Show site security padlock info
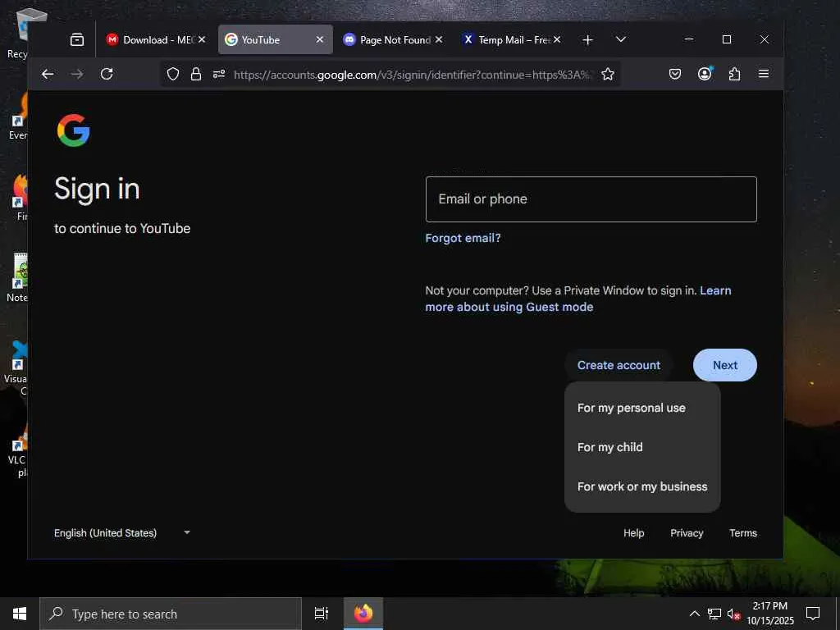This screenshot has height=630, width=840. click(196, 74)
